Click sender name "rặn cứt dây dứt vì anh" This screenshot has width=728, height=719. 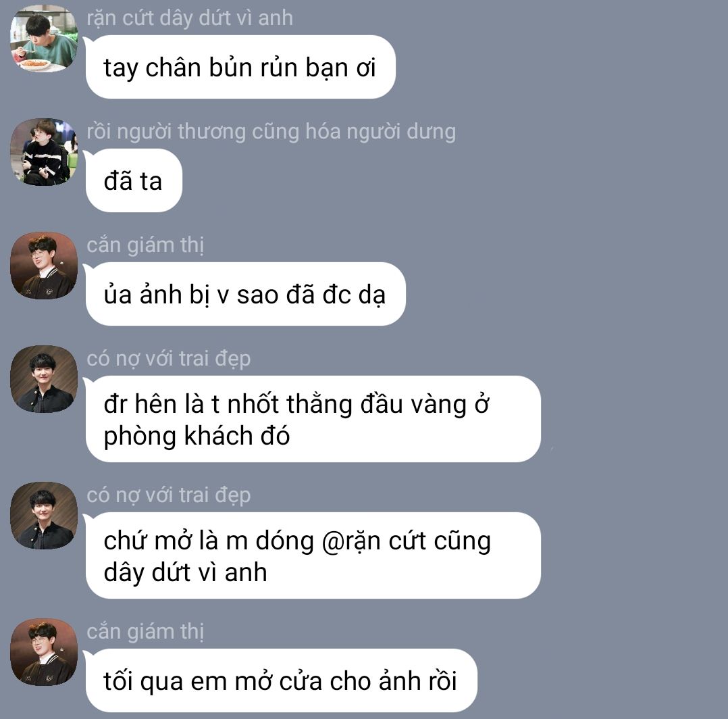(x=190, y=18)
